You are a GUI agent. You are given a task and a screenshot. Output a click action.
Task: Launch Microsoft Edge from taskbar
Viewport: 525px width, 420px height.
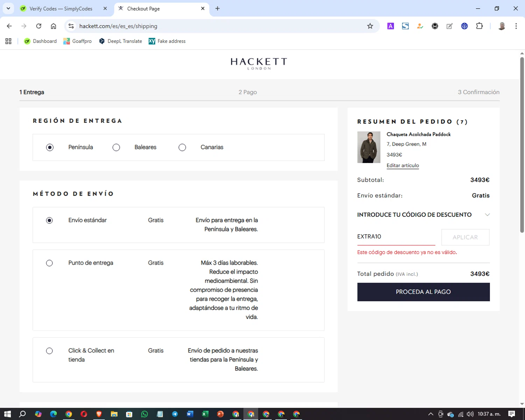point(53,414)
